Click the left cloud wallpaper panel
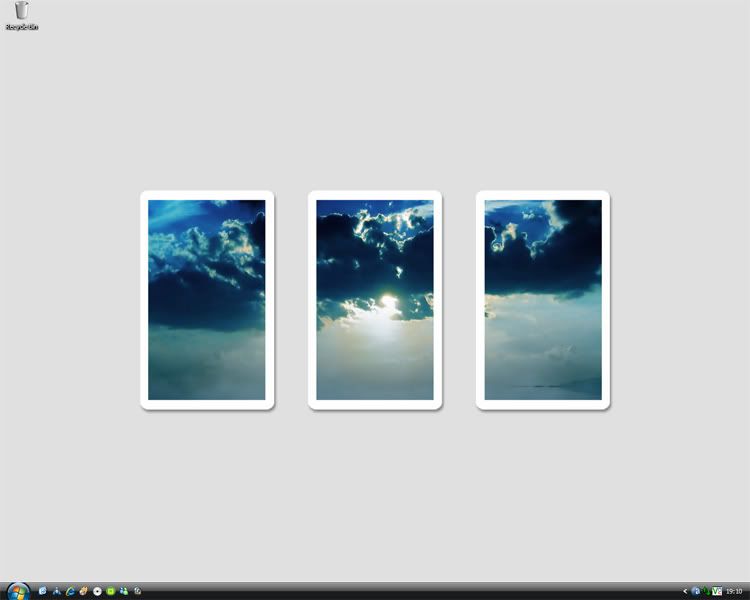This screenshot has width=750, height=600. tap(207, 300)
